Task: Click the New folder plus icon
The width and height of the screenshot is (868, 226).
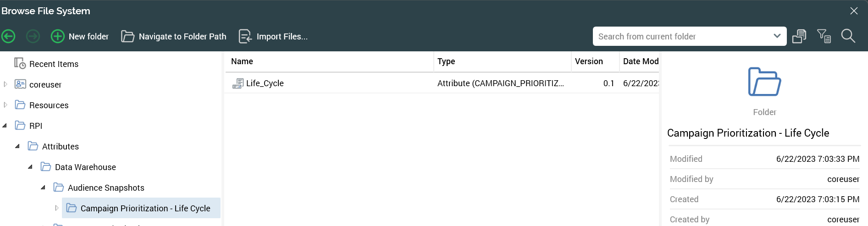Action: [58, 36]
